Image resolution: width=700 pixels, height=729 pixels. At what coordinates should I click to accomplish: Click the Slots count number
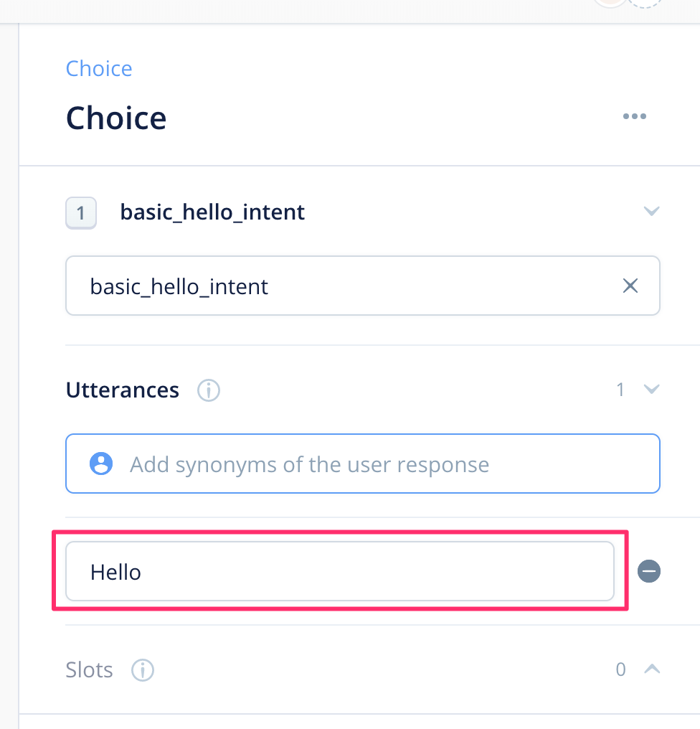[620, 669]
